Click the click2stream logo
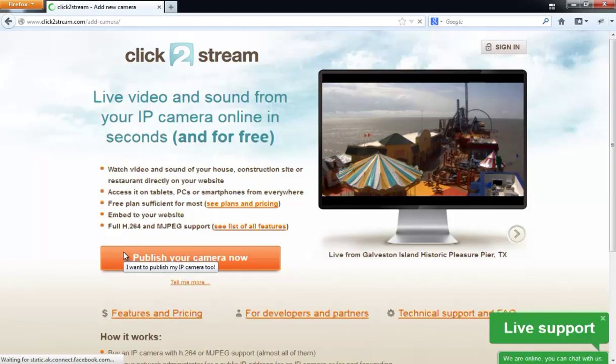The height and width of the screenshot is (364, 616). (x=191, y=55)
